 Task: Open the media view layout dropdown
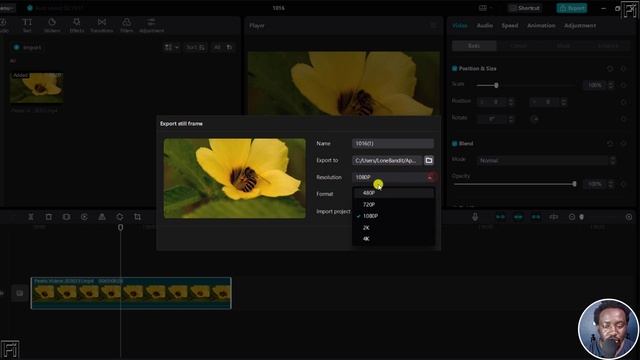[171, 47]
